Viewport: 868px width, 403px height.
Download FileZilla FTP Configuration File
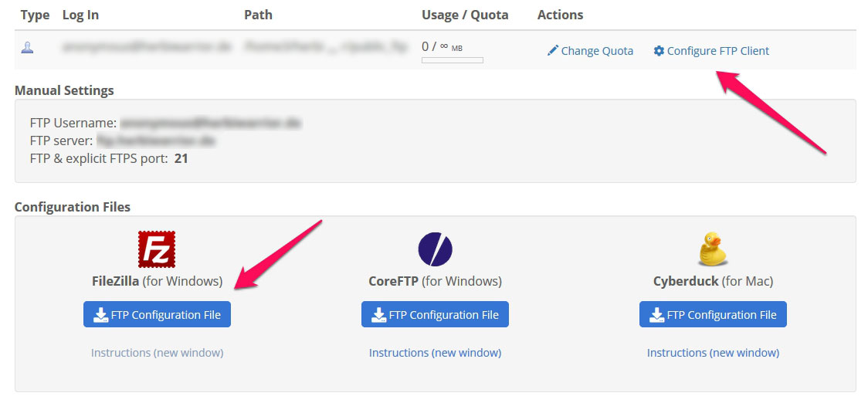tap(158, 314)
